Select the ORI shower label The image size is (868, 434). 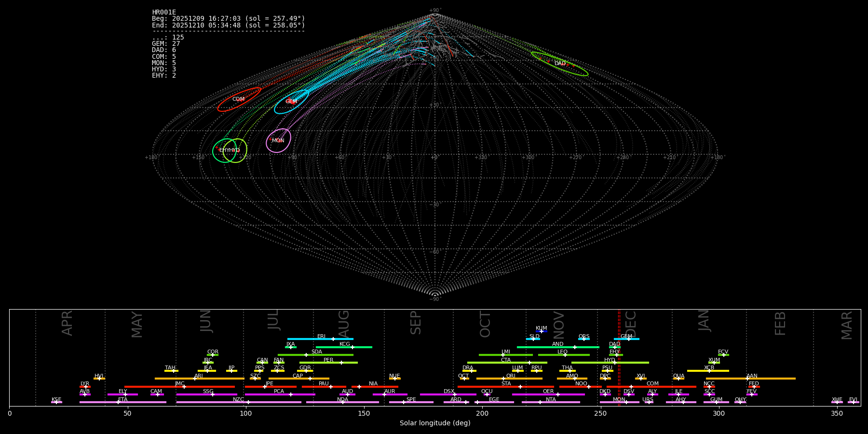pos(511,376)
